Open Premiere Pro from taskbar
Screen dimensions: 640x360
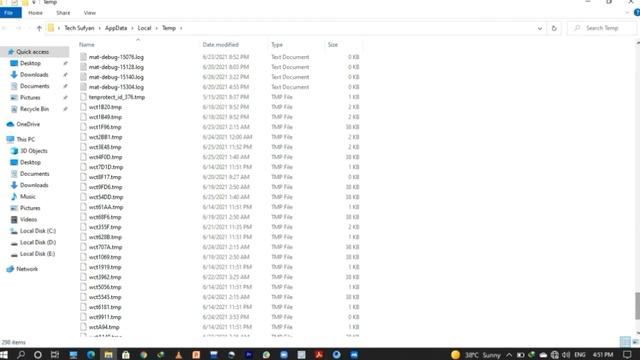(x=248, y=355)
